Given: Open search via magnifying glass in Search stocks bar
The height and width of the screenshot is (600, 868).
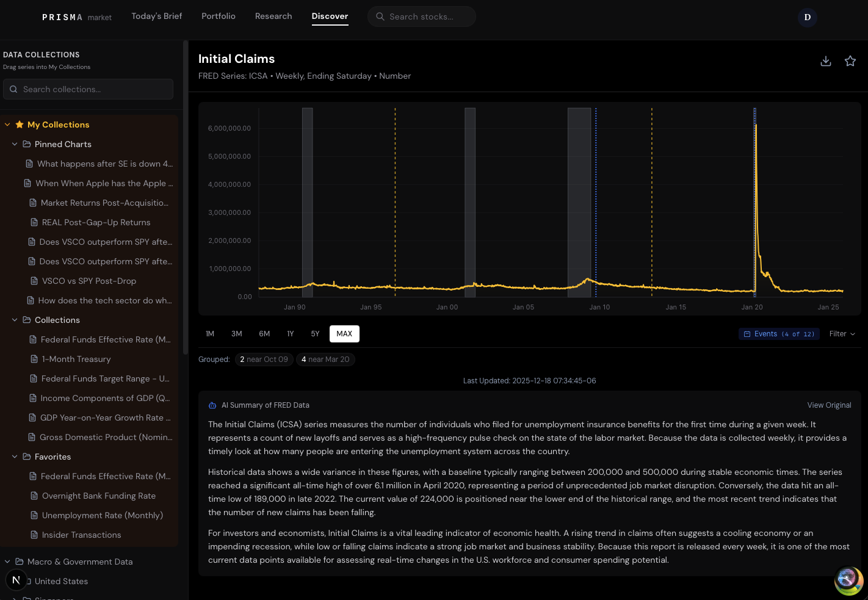Looking at the screenshot, I should coord(379,16).
